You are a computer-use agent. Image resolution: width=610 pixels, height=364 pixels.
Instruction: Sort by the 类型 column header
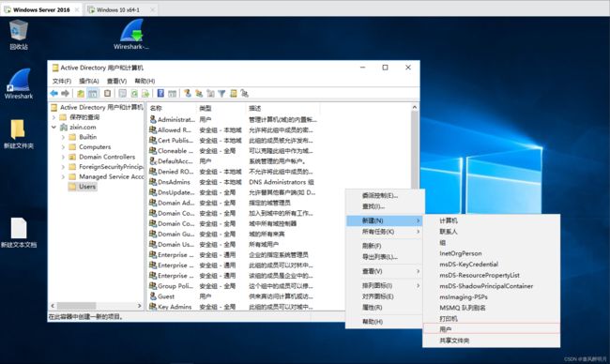tap(221, 108)
